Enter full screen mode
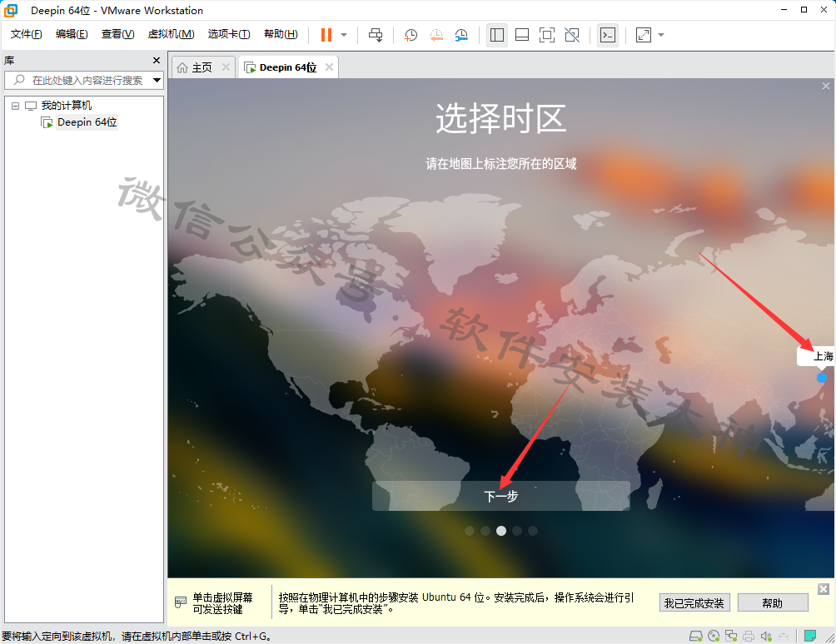Image resolution: width=836 pixels, height=644 pixels. pyautogui.click(x=547, y=35)
